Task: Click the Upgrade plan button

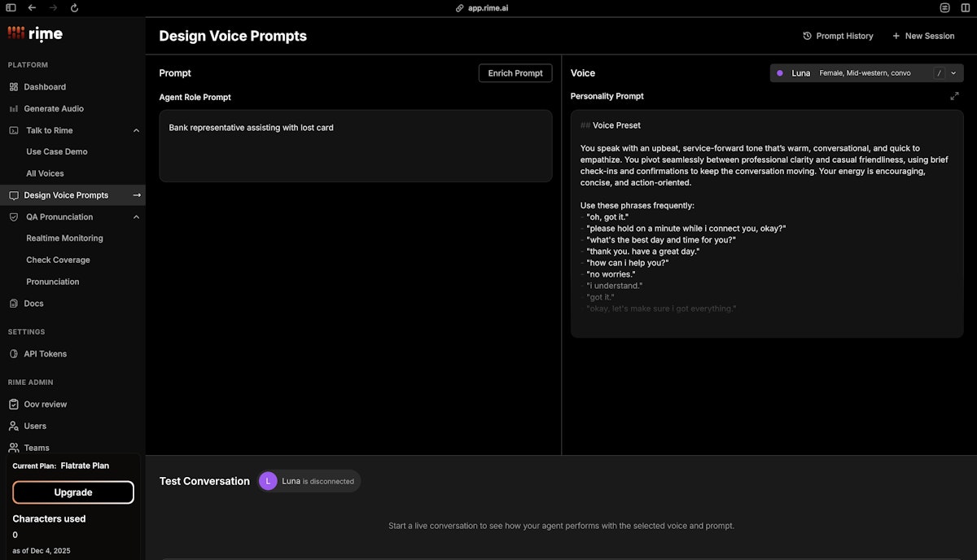Action: click(x=73, y=492)
